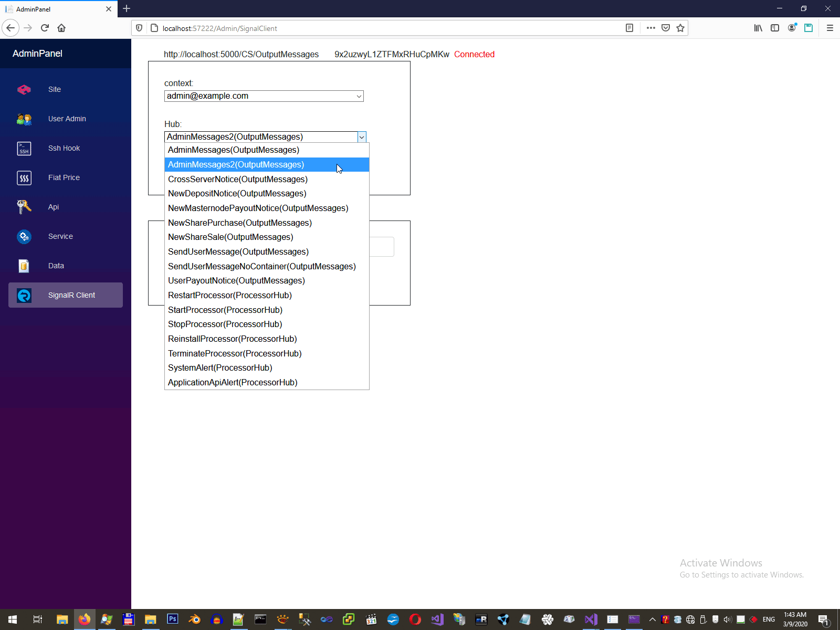The width and height of the screenshot is (840, 630).
Task: Pick ReinstallProcessor(ProcessorHub)
Action: 267,339
